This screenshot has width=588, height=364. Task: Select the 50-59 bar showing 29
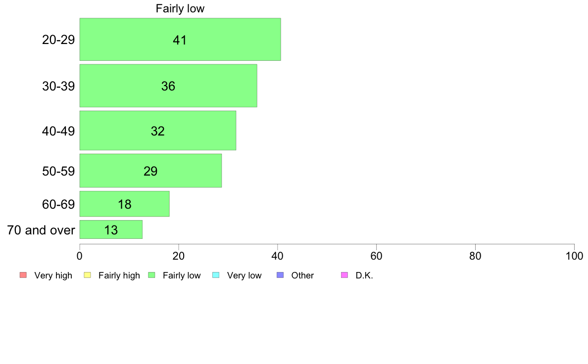point(151,171)
